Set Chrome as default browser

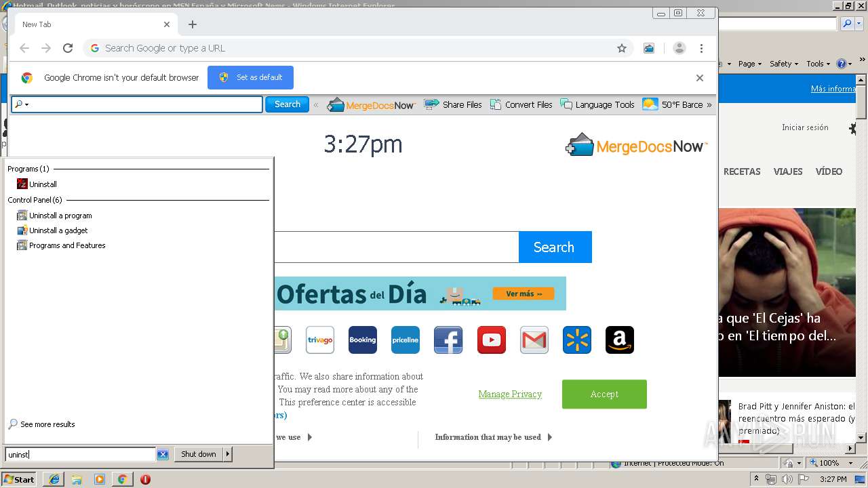point(250,77)
